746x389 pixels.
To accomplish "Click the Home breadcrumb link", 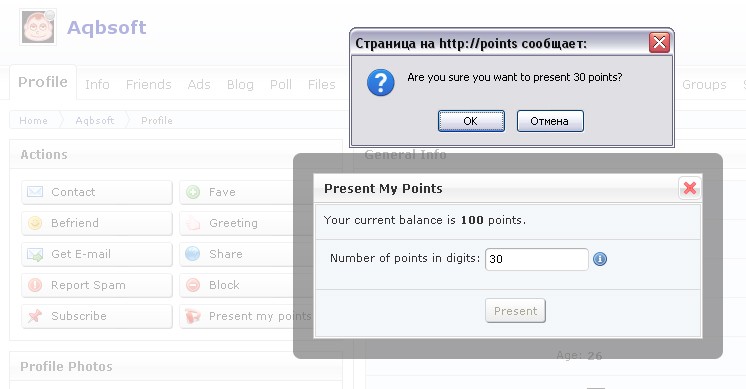I will coord(33,121).
